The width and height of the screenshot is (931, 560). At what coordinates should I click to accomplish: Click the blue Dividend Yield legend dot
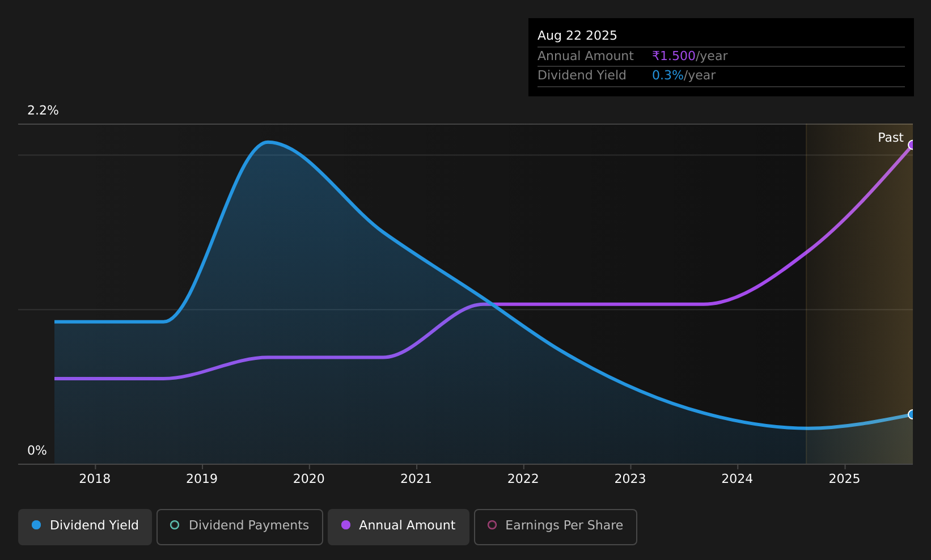coord(36,525)
